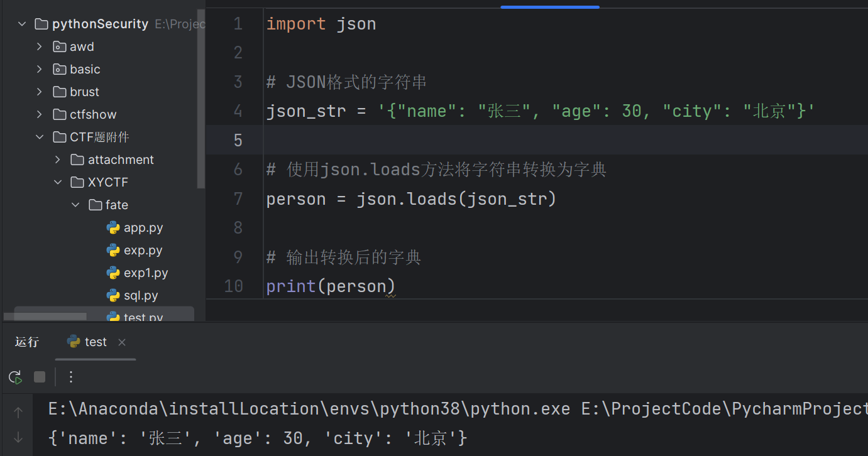Click the Rerun test icon
Viewport: 868px width, 456px height.
point(15,377)
